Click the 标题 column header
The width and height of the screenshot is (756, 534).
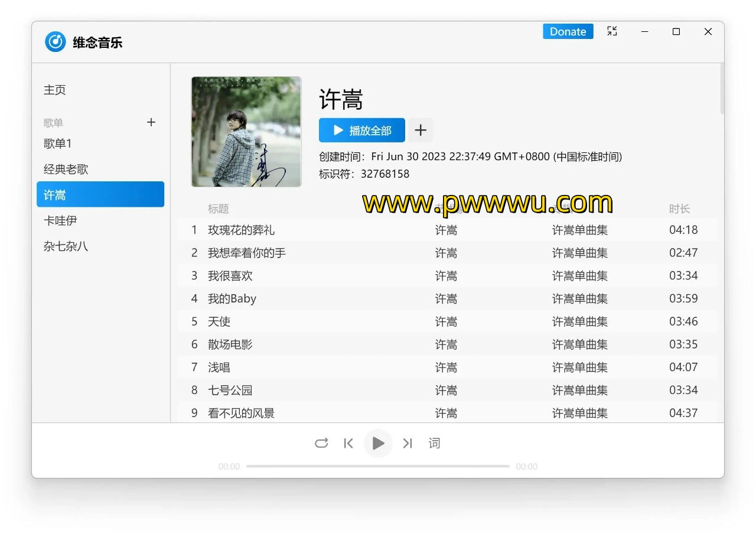(219, 209)
